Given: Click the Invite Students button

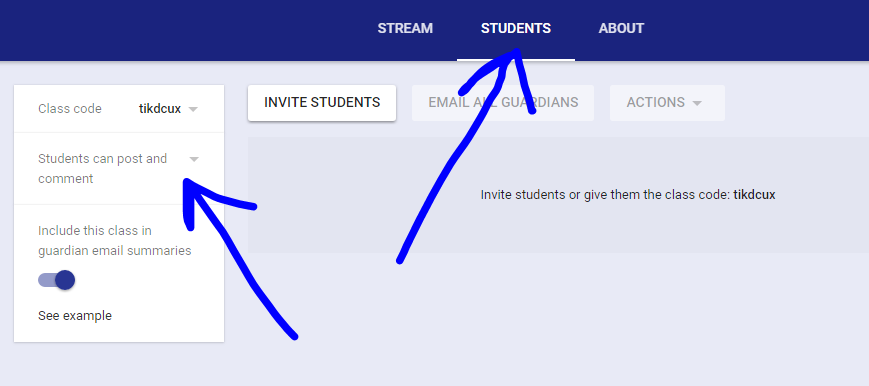Looking at the screenshot, I should (x=322, y=103).
